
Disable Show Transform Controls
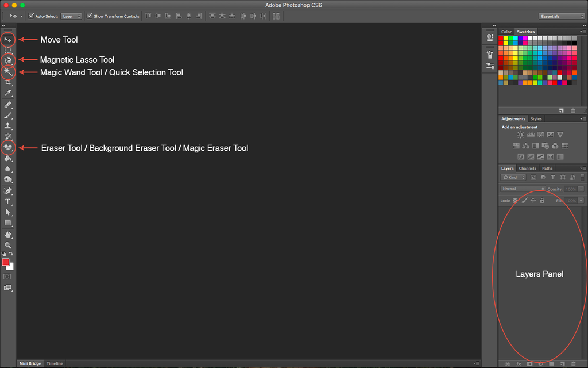tap(90, 16)
